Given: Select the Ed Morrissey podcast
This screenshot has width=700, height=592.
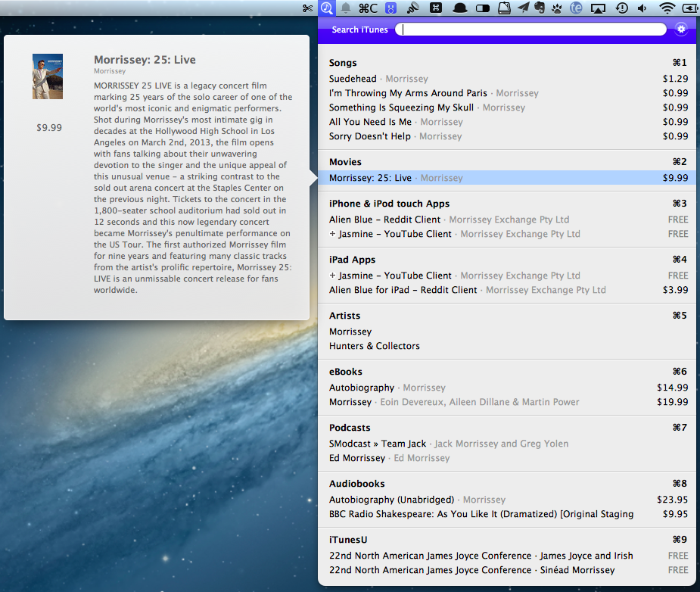Looking at the screenshot, I should 509,458.
